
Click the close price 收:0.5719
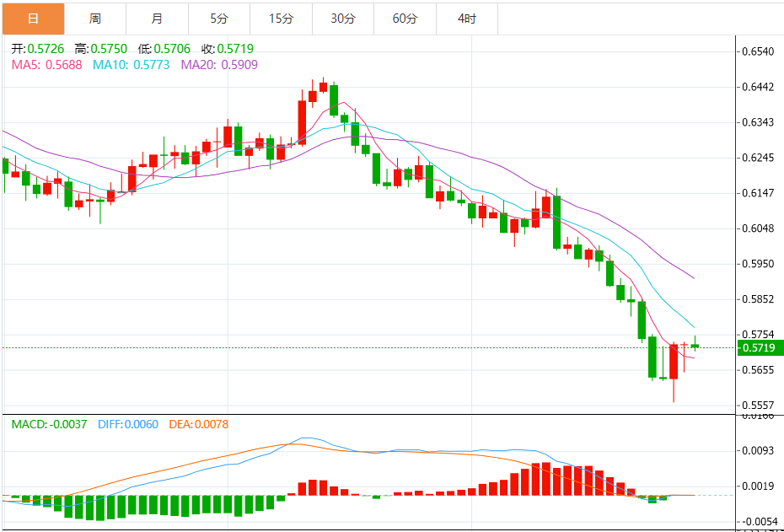[x=228, y=49]
